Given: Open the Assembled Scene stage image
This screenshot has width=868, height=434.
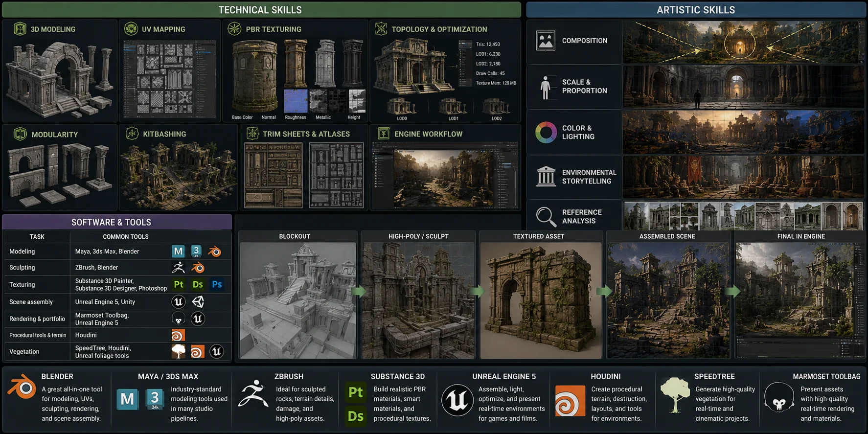Looking at the screenshot, I should click(x=668, y=300).
